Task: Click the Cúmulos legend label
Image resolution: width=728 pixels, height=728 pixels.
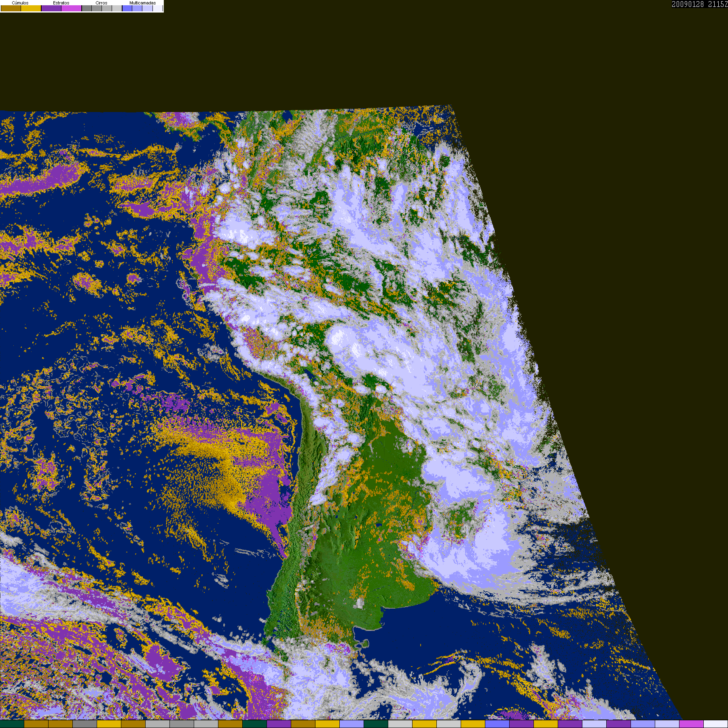Action: (x=20, y=3)
